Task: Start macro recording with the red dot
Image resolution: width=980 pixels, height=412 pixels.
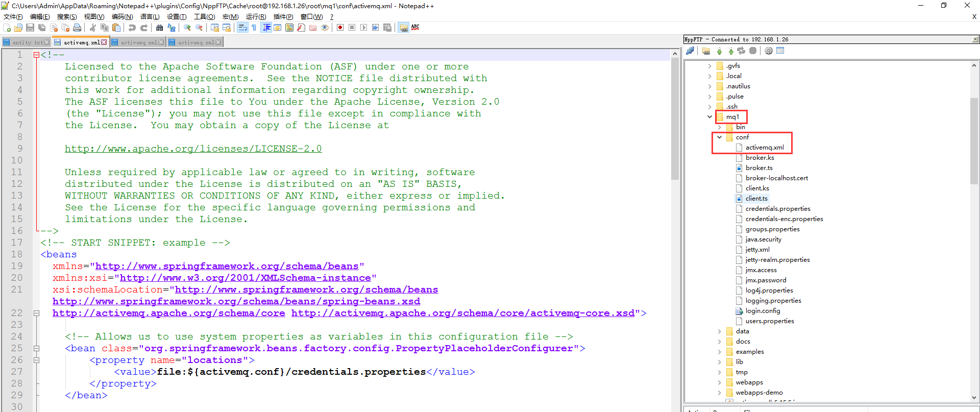Action: (340, 28)
